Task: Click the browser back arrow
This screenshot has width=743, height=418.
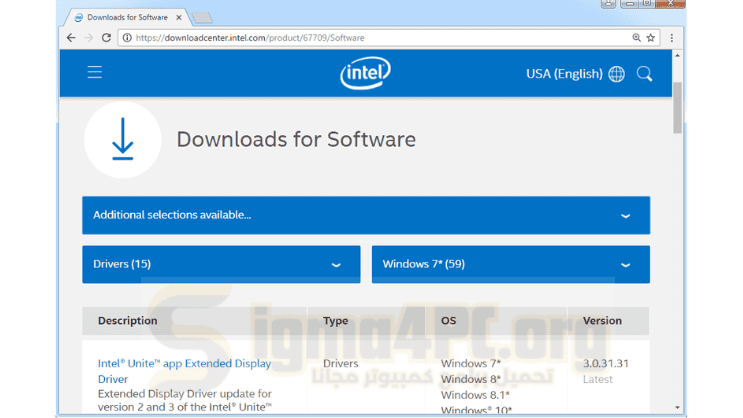Action: (x=71, y=38)
